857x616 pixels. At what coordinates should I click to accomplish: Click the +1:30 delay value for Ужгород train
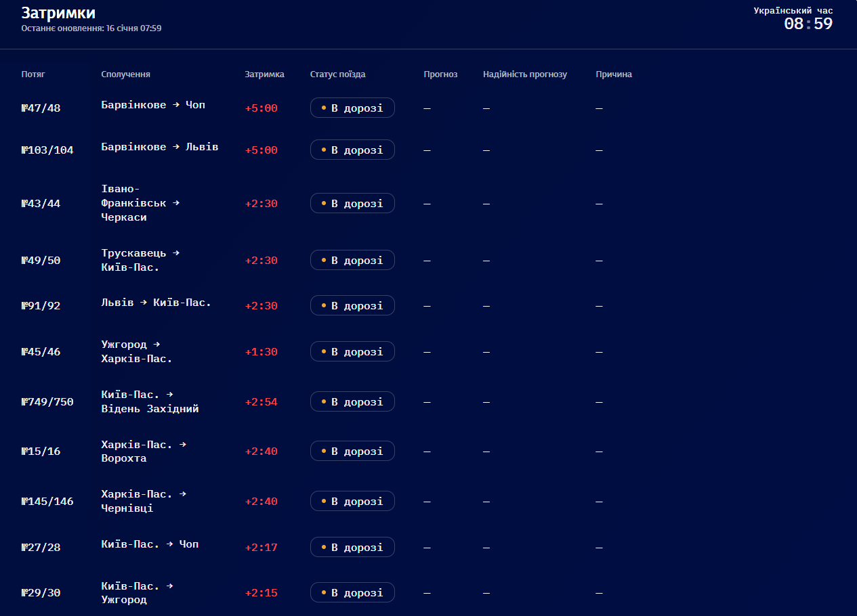[261, 352]
